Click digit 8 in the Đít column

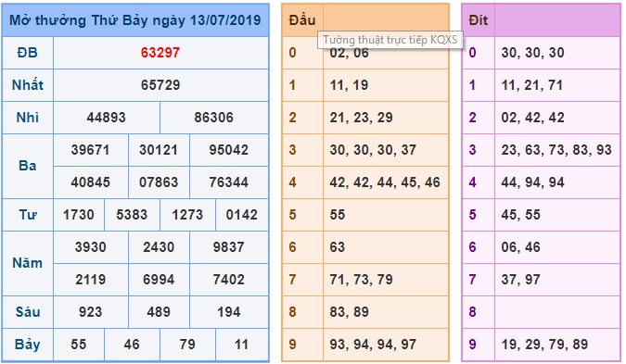click(x=472, y=312)
